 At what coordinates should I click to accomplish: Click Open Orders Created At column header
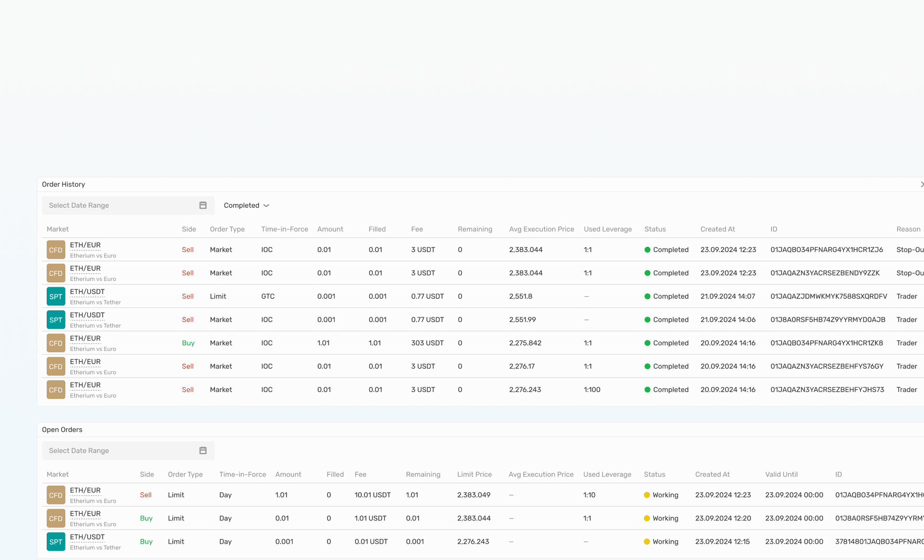point(712,474)
